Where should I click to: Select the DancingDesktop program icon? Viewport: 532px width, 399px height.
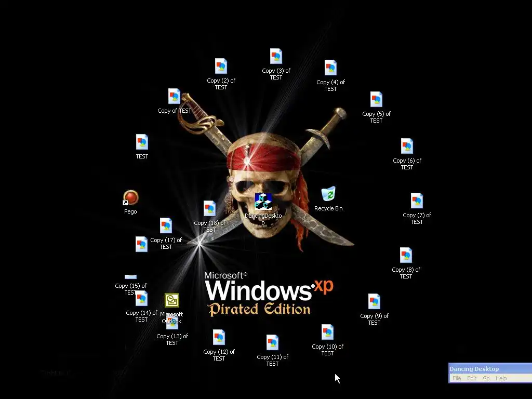click(x=263, y=202)
